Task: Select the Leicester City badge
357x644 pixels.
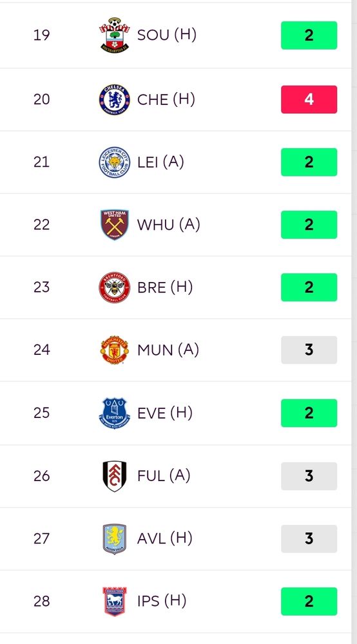Action: [x=115, y=162]
